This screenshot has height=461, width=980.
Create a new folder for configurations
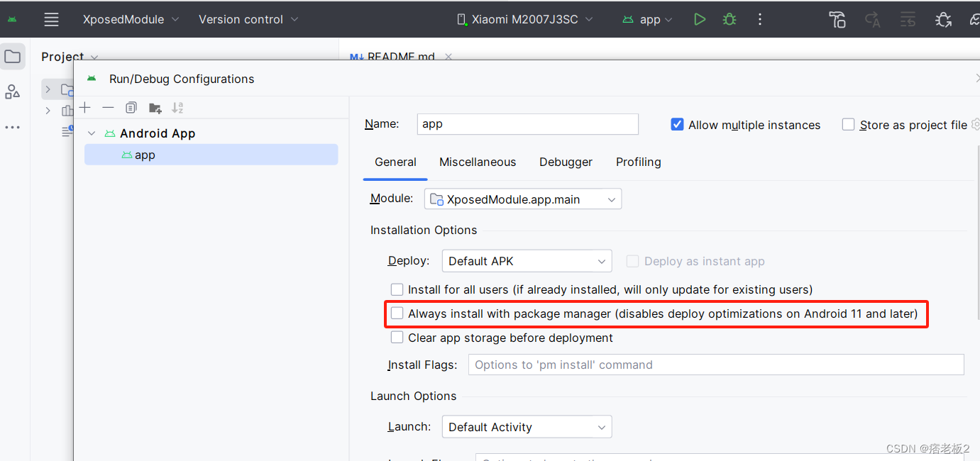click(x=155, y=107)
